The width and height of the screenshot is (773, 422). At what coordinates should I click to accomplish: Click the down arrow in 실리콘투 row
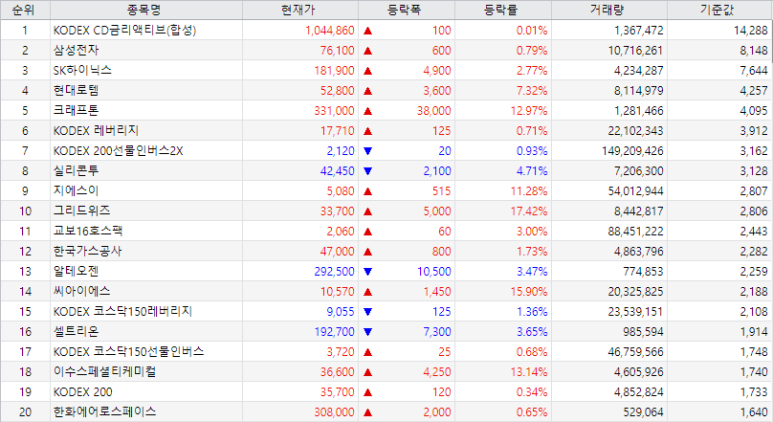368,172
